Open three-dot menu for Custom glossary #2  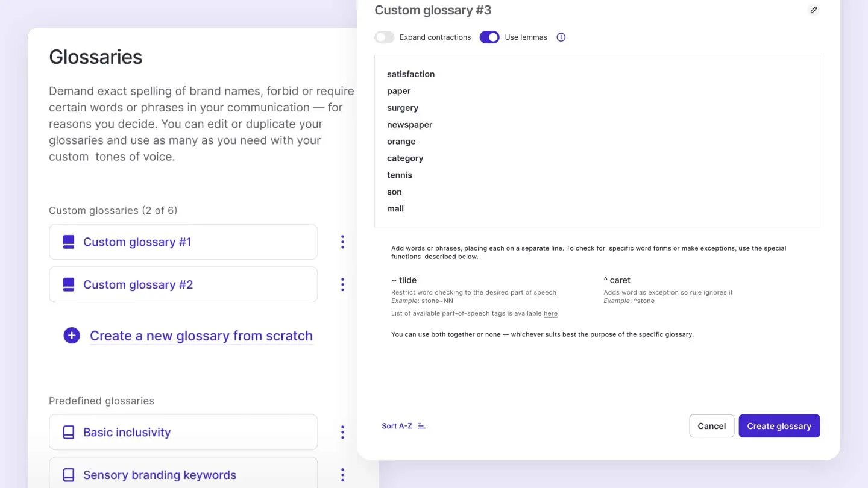coord(342,284)
